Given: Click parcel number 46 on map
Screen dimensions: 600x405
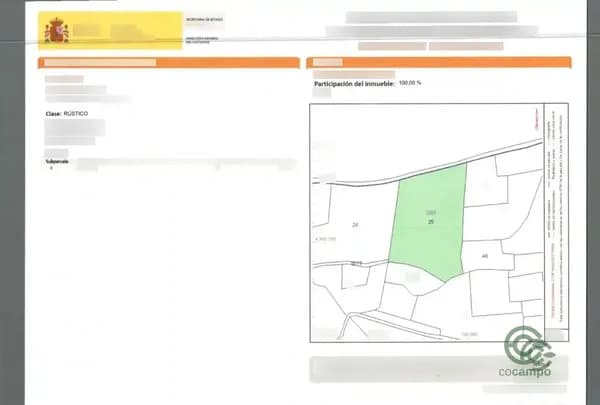Looking at the screenshot, I should (x=485, y=256).
